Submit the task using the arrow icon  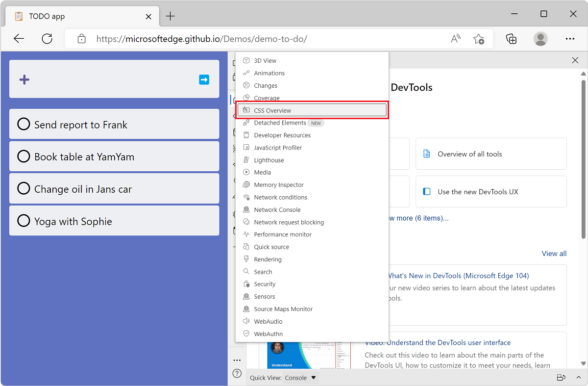(204, 79)
